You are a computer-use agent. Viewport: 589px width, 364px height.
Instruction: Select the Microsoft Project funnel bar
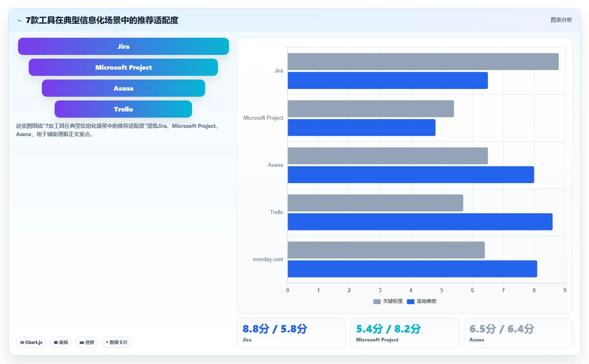coord(123,67)
